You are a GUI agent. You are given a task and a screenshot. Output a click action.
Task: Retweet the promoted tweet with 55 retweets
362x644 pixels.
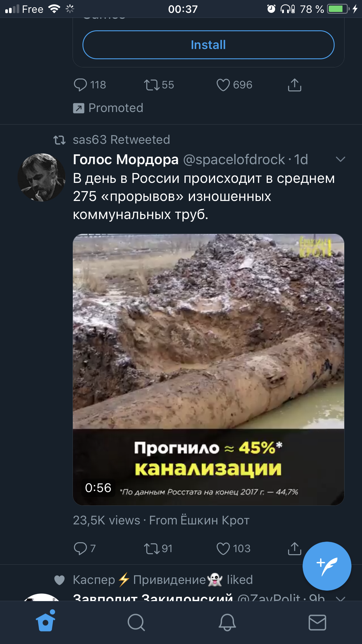[x=159, y=85]
